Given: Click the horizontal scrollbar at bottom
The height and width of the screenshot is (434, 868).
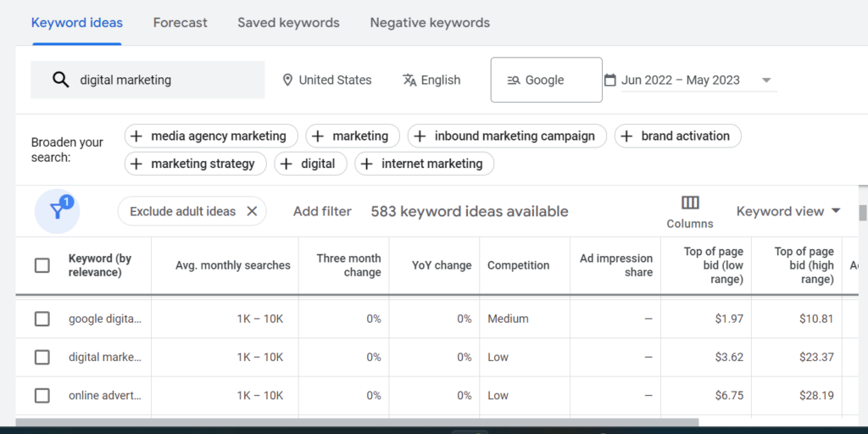Looking at the screenshot, I should tap(357, 422).
